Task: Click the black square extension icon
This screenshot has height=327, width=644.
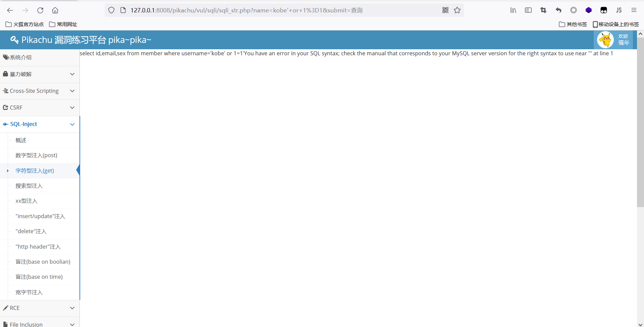Action: (604, 10)
